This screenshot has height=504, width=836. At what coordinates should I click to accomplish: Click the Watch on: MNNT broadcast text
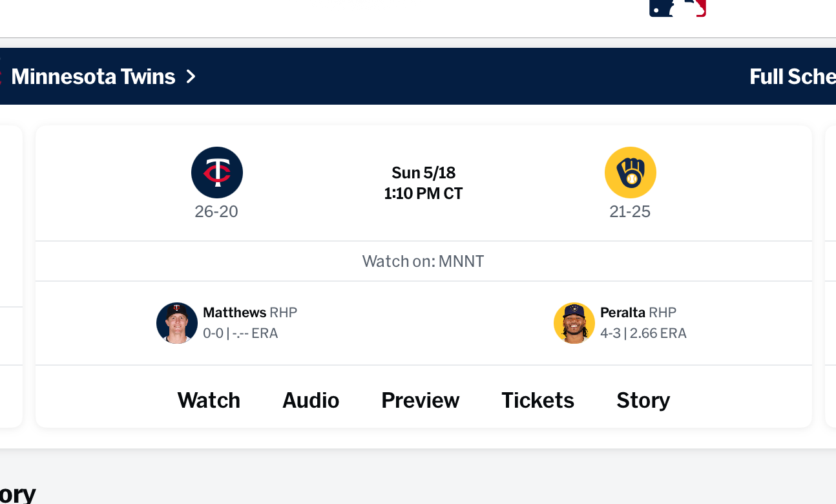click(x=423, y=262)
